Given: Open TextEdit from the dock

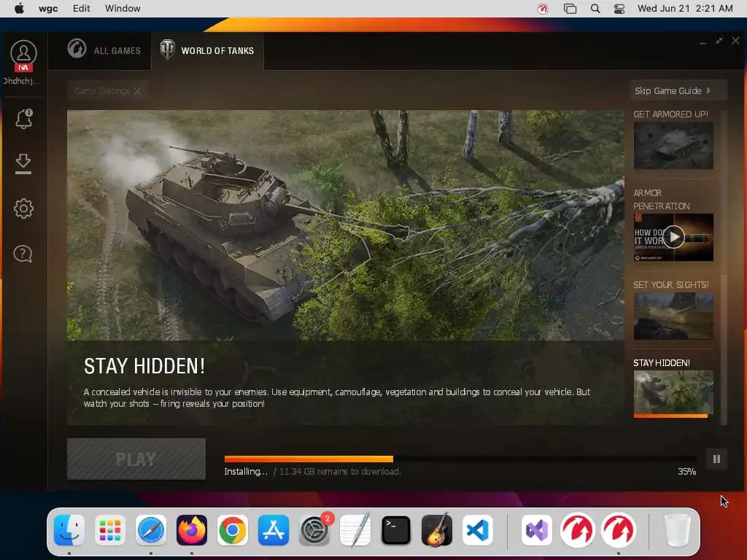Looking at the screenshot, I should (355, 530).
